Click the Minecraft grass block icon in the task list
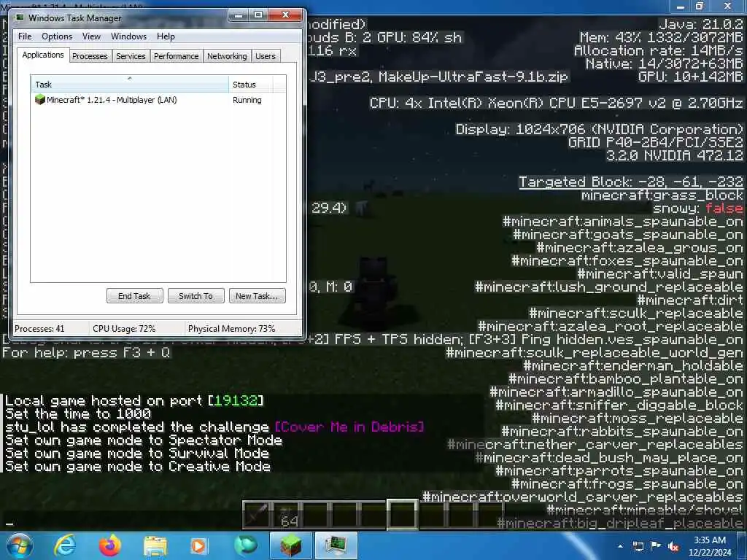This screenshot has height=560, width=747. pos(40,99)
